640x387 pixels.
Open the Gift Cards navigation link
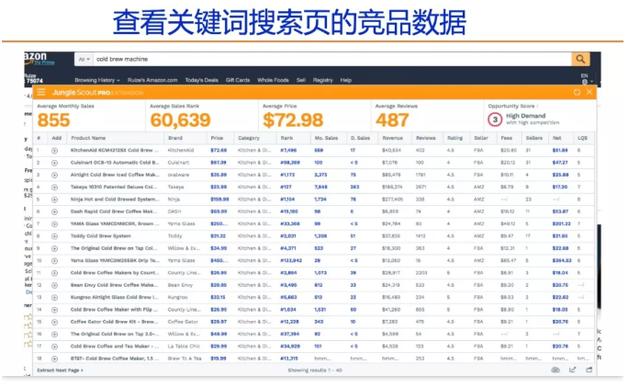(238, 80)
